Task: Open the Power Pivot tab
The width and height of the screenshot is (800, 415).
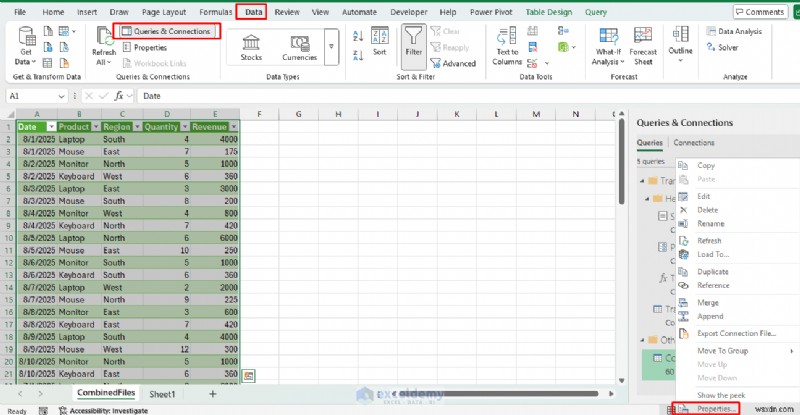Action: click(491, 12)
